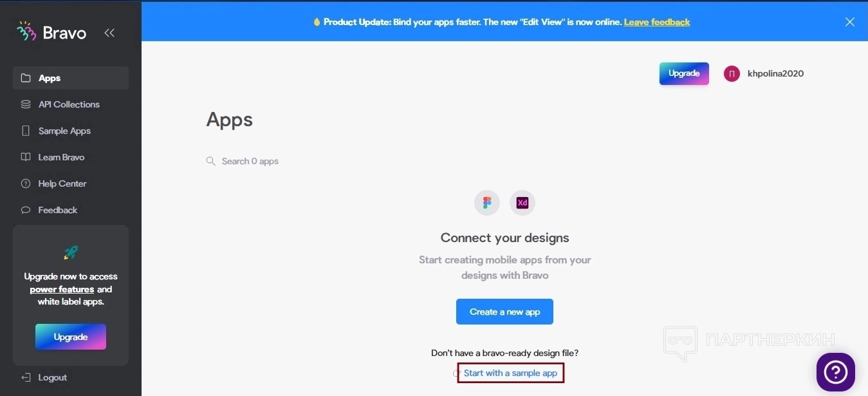This screenshot has width=868, height=396.
Task: Click into the Search 0 apps field
Action: [x=250, y=161]
